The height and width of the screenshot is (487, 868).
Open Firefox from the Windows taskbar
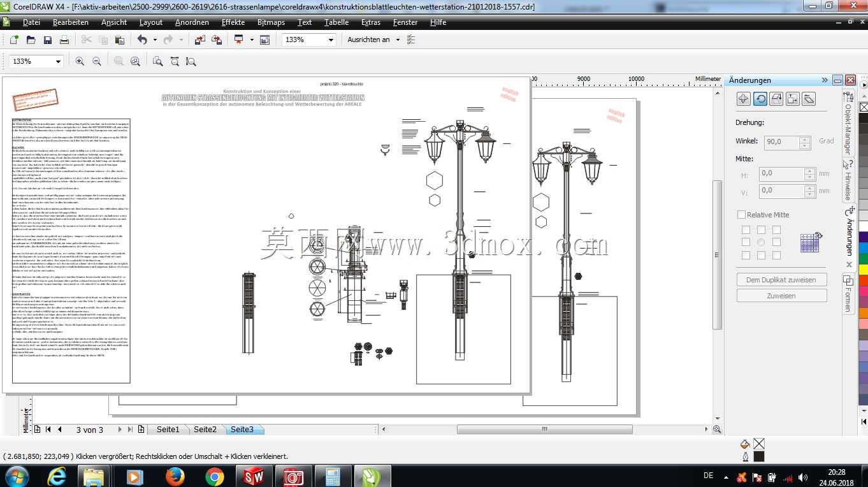point(175,477)
